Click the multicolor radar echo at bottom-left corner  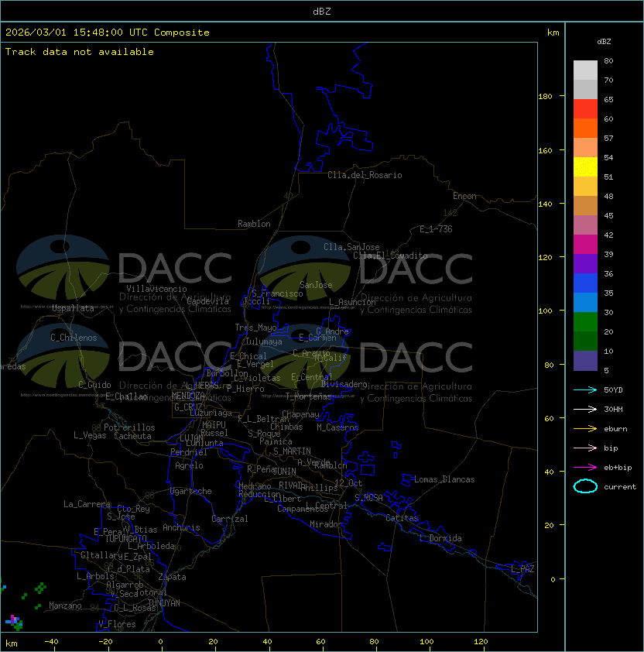[x=14, y=622]
